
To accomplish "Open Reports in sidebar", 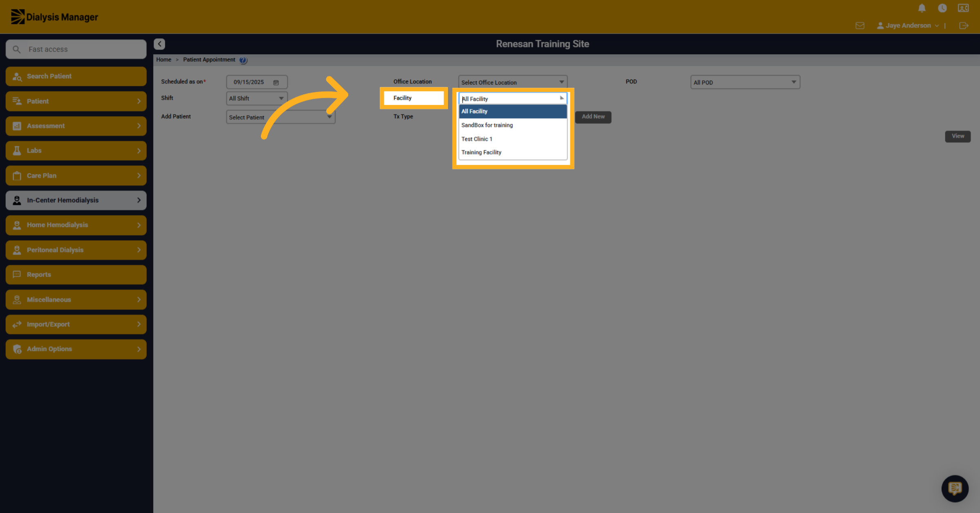I will pos(76,275).
